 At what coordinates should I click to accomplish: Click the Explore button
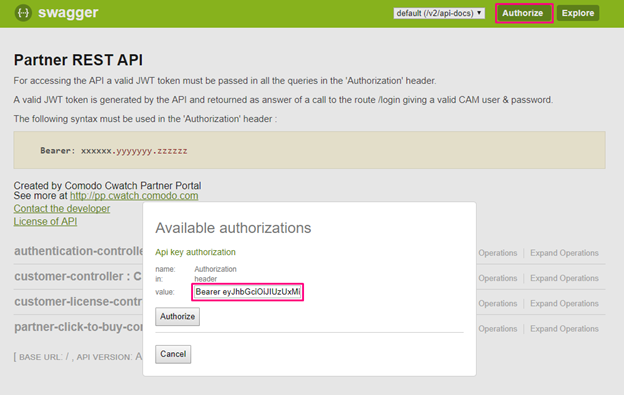578,13
